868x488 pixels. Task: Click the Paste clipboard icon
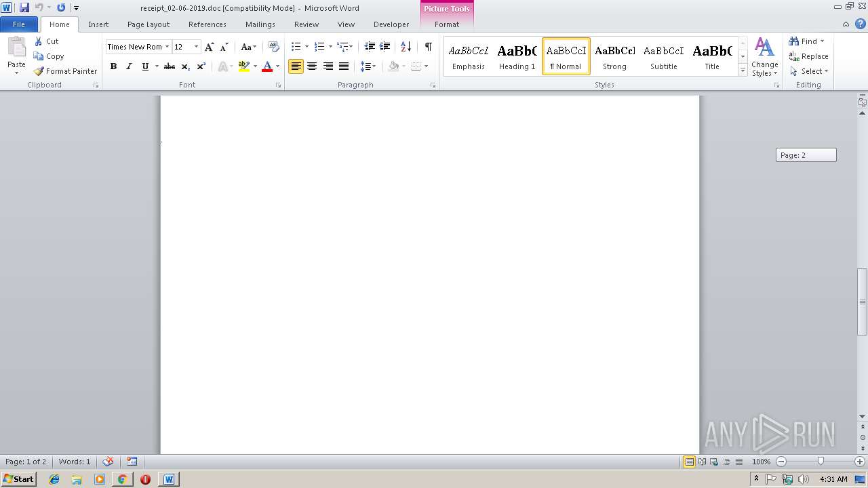pyautogui.click(x=16, y=47)
